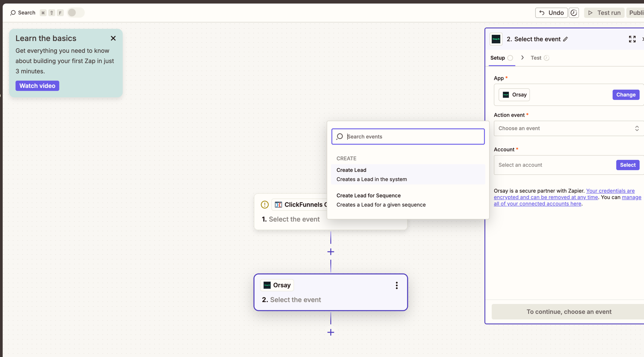Choose the Create Lead event

click(408, 174)
